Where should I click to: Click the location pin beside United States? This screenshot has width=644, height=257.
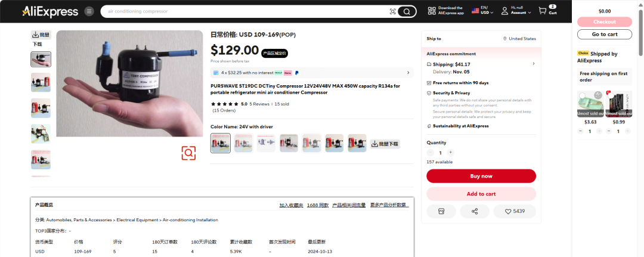pyautogui.click(x=505, y=39)
